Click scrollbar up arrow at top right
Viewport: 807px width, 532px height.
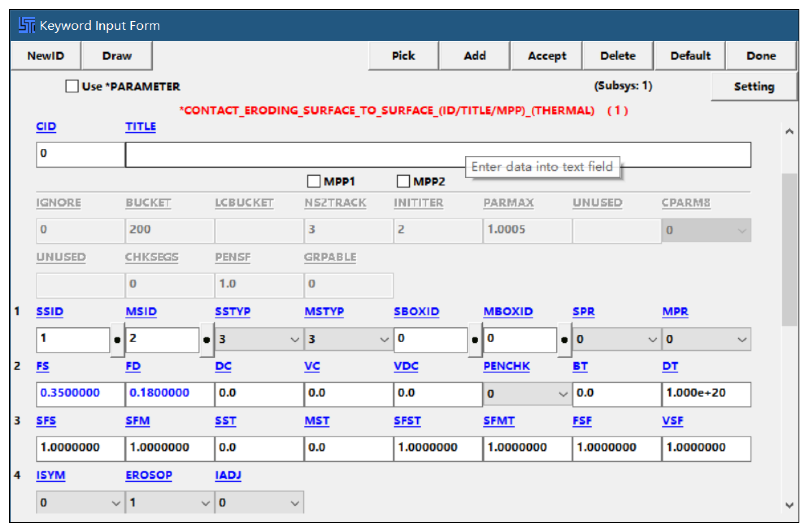pos(789,131)
